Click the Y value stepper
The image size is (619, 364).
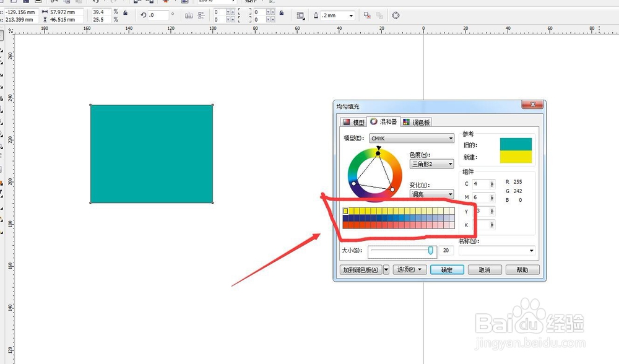click(492, 211)
